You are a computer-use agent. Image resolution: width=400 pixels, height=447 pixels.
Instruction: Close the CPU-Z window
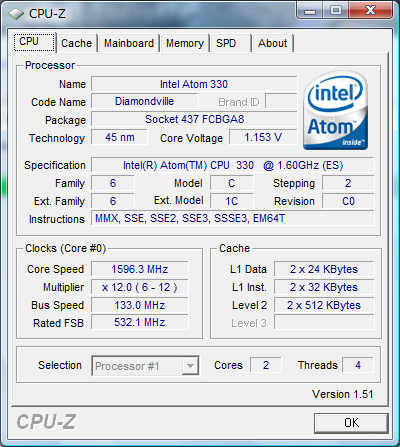click(x=370, y=11)
